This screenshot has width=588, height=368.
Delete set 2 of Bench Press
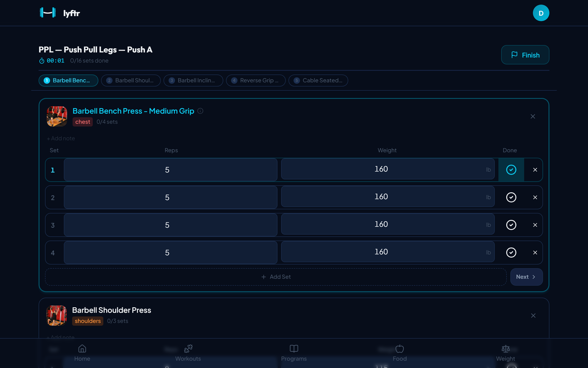point(535,197)
